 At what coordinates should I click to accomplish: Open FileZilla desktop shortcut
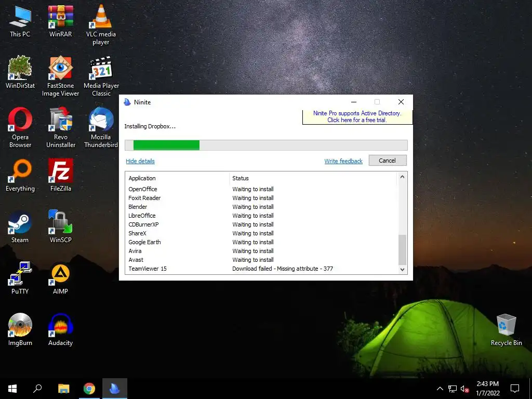coord(60,176)
